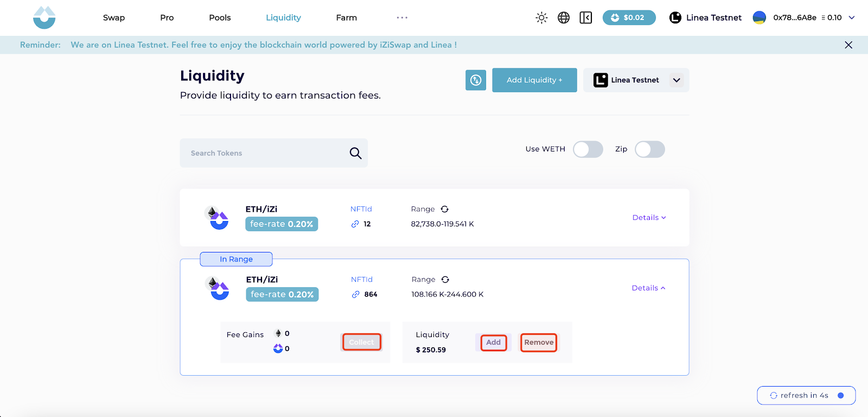Click ETH/iZi token pair icon for NFT 864
Image resolution: width=868 pixels, height=417 pixels.
[x=217, y=288]
